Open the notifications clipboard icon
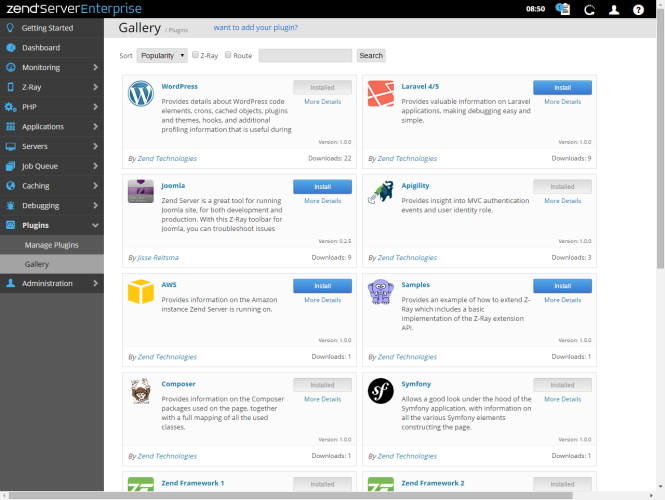This screenshot has height=500, width=665. pyautogui.click(x=563, y=9)
